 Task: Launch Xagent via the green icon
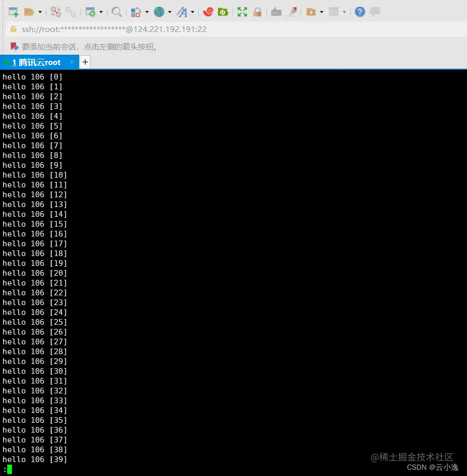pos(223,12)
